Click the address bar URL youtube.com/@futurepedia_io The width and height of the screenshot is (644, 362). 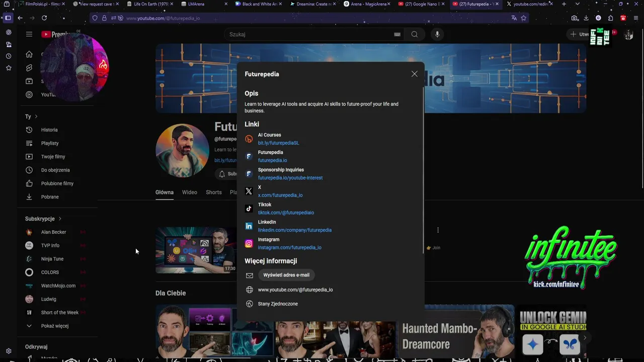[x=163, y=18]
